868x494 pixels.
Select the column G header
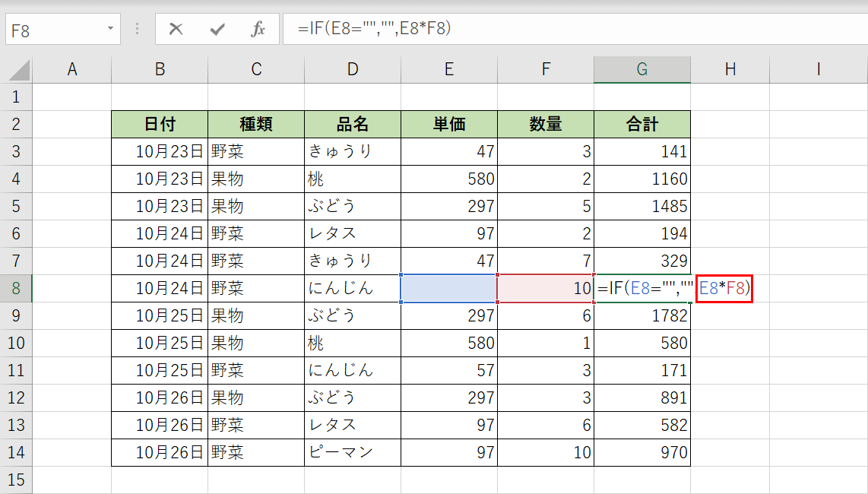642,68
